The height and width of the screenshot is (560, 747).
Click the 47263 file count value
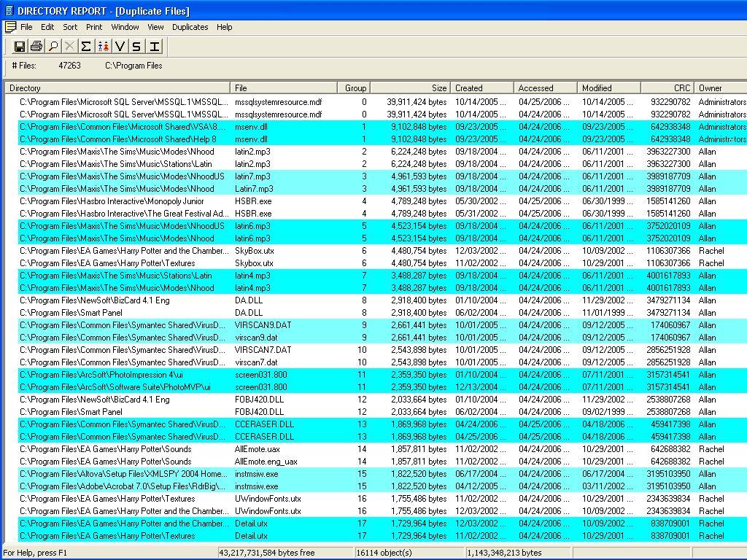coord(69,65)
